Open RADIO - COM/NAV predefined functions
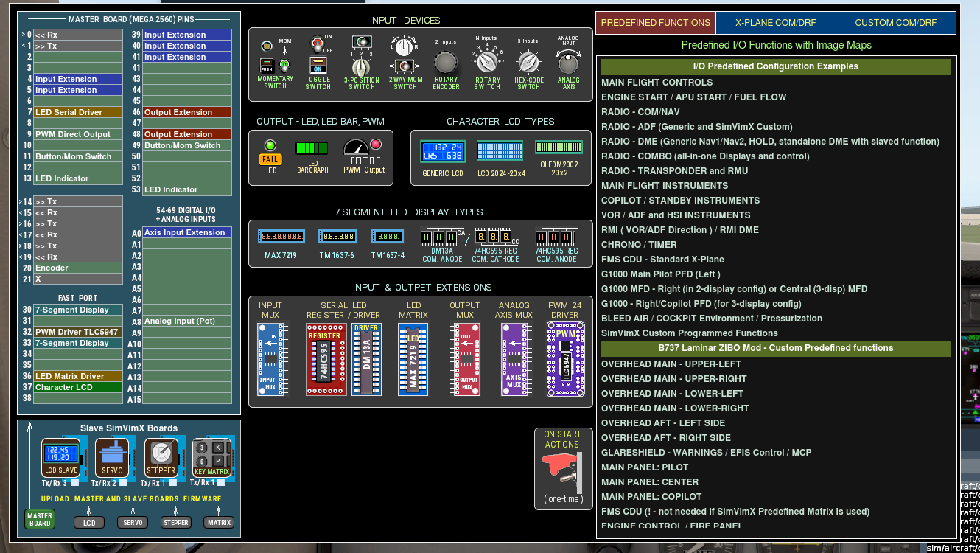 pos(640,112)
